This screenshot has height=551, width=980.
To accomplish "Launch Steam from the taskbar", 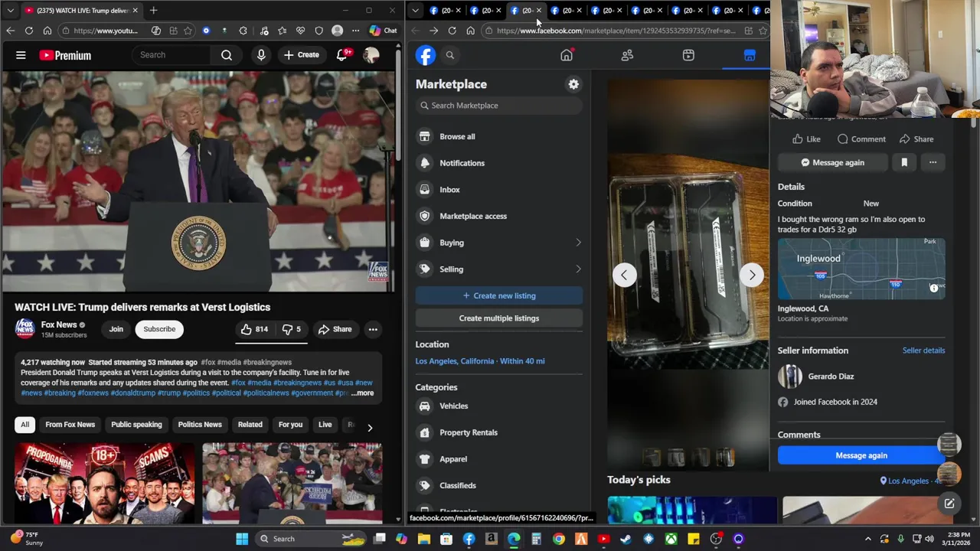I will (x=626, y=539).
